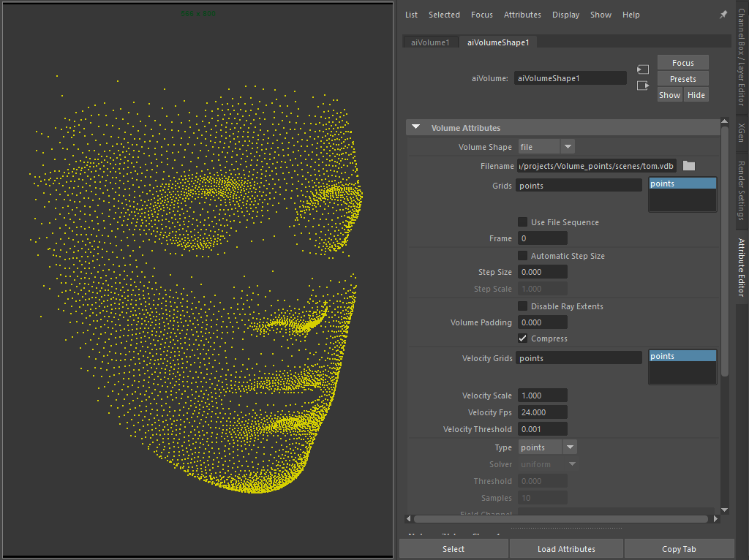749x560 pixels.
Task: Enable Disable Ray Extents option
Action: [523, 306]
